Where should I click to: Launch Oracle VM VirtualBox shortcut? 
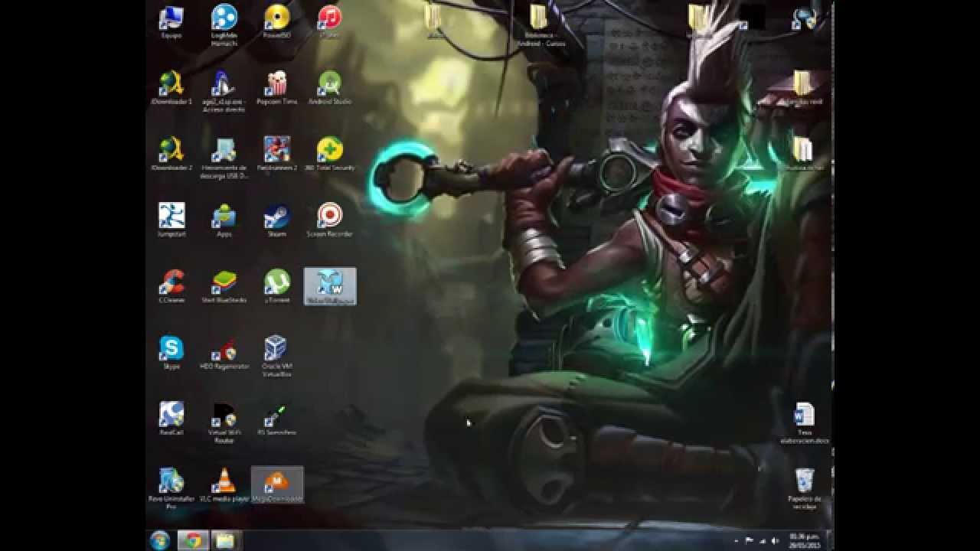(x=276, y=356)
